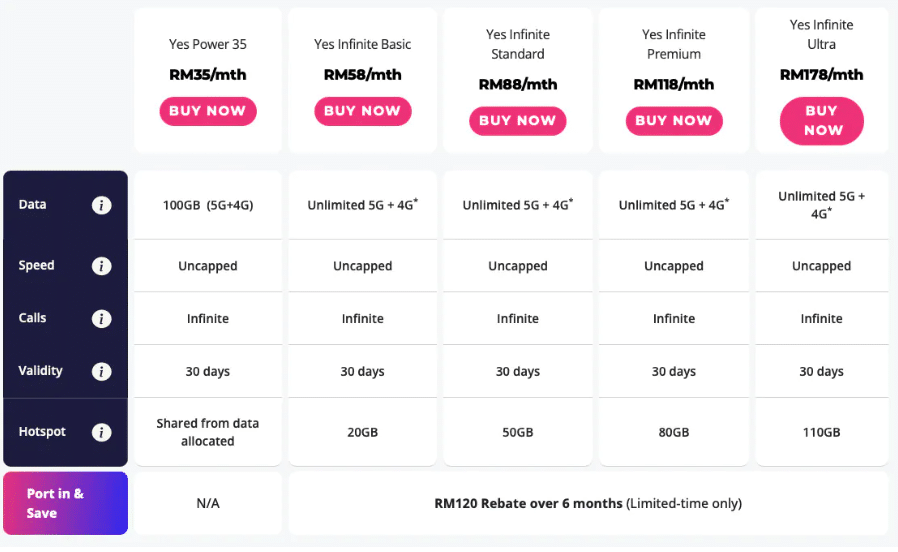This screenshot has width=898, height=552.
Task: Select Buy Now under Yes Infinite Standard
Action: pyautogui.click(x=518, y=121)
